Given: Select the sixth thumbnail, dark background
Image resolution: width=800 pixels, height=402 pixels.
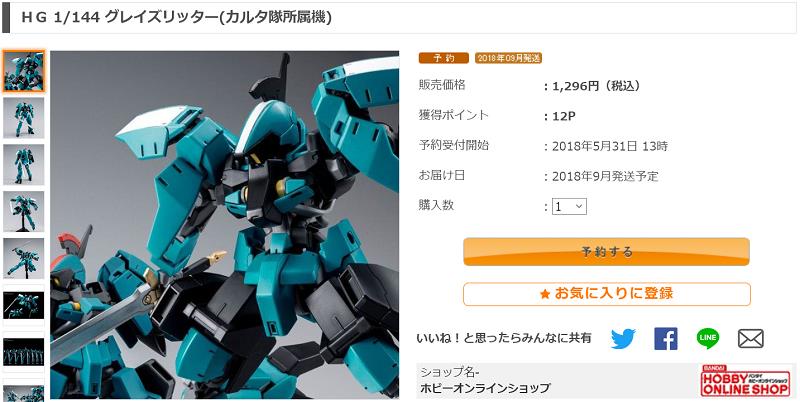Looking at the screenshot, I should point(23,306).
